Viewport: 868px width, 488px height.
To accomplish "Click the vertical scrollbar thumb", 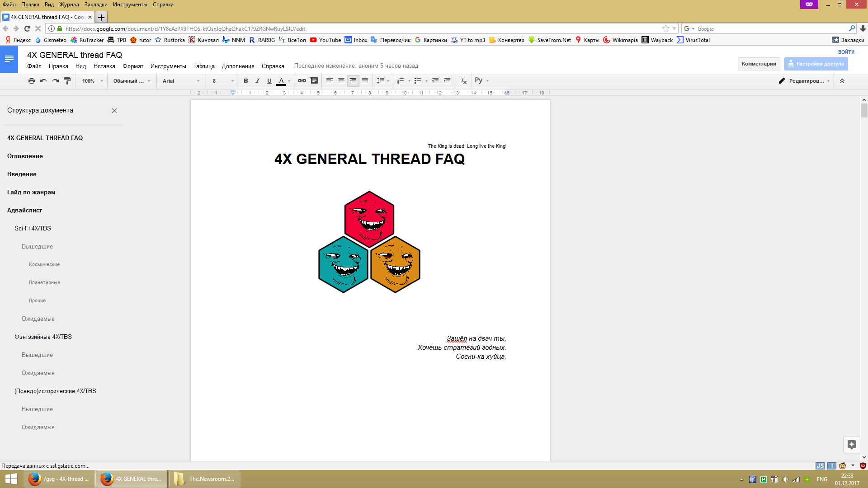I will point(864,110).
